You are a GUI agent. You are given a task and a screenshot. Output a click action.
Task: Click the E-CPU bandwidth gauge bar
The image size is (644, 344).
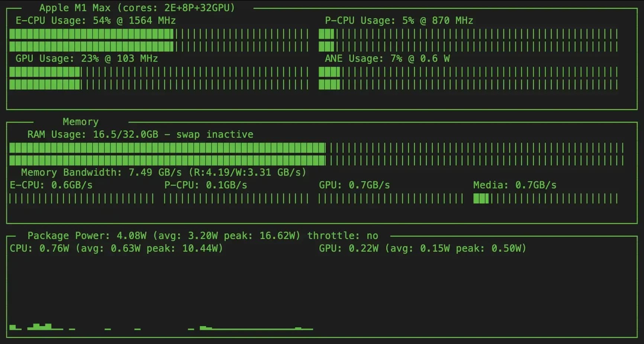[x=82, y=198]
